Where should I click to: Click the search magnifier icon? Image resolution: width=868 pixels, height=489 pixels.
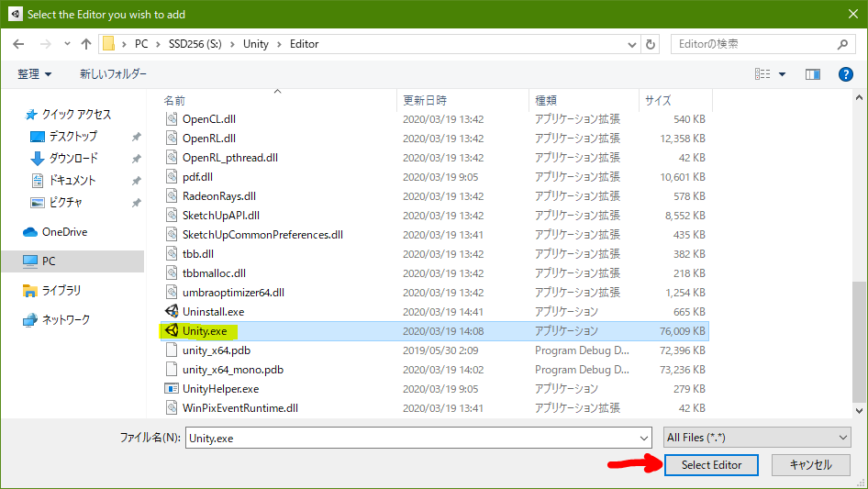pos(842,44)
